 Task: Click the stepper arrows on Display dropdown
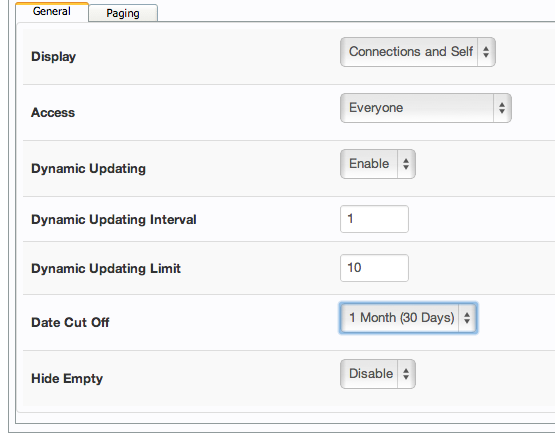(x=486, y=52)
